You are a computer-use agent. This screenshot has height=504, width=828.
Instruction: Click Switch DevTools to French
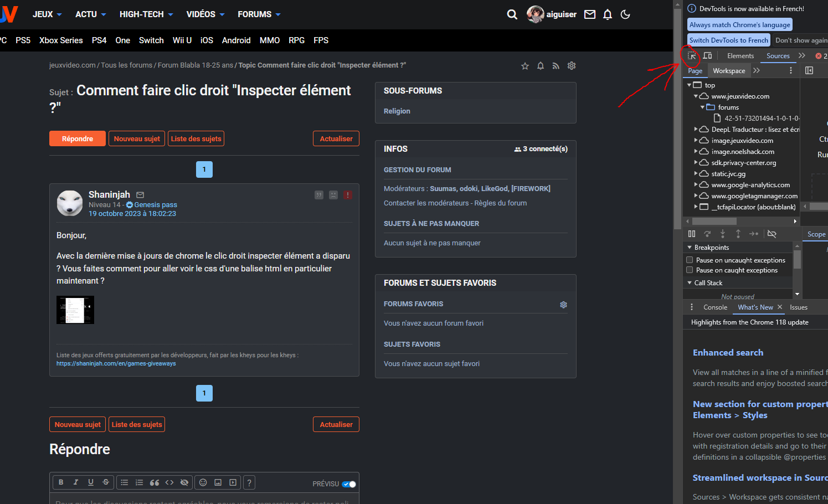point(728,40)
